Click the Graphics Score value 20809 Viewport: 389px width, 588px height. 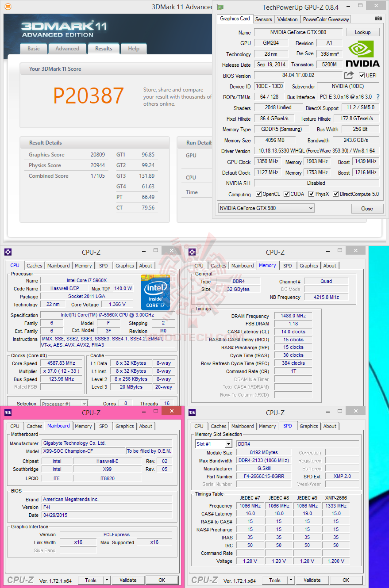pyautogui.click(x=98, y=155)
